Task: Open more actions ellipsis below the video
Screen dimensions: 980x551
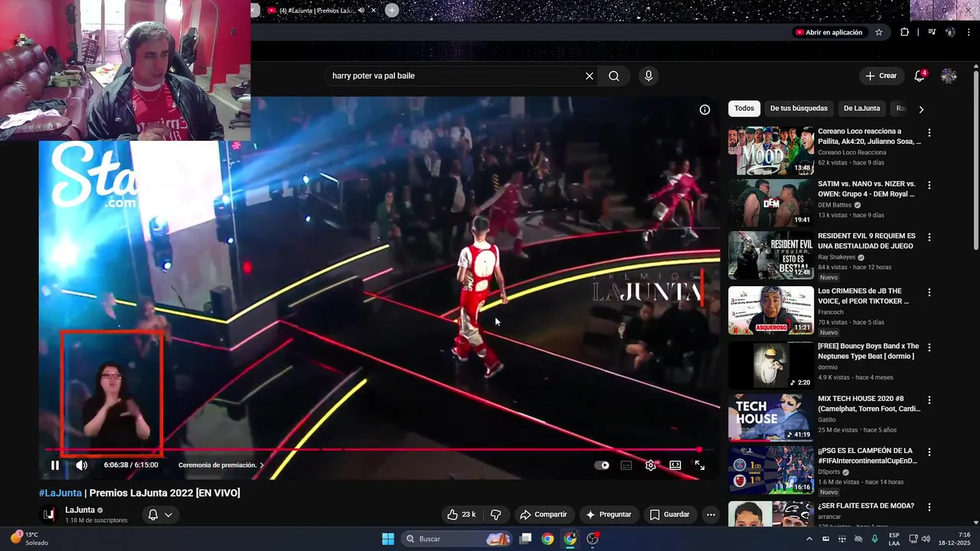Action: pyautogui.click(x=710, y=514)
